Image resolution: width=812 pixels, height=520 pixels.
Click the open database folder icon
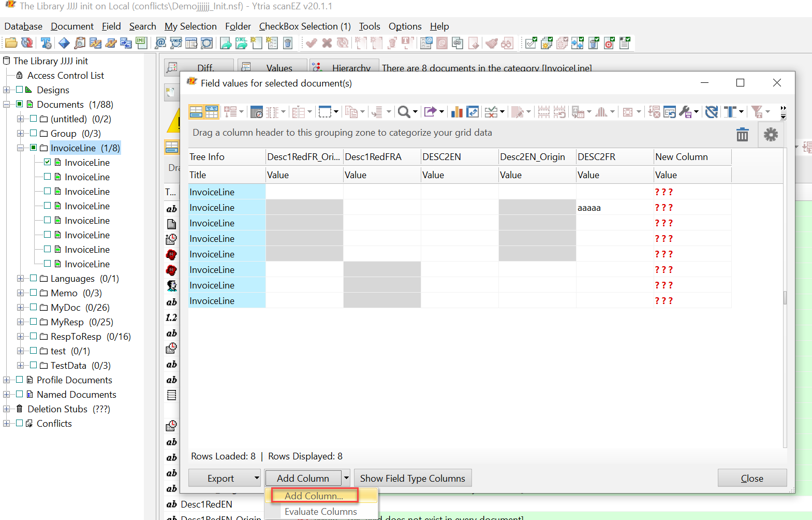pyautogui.click(x=11, y=43)
